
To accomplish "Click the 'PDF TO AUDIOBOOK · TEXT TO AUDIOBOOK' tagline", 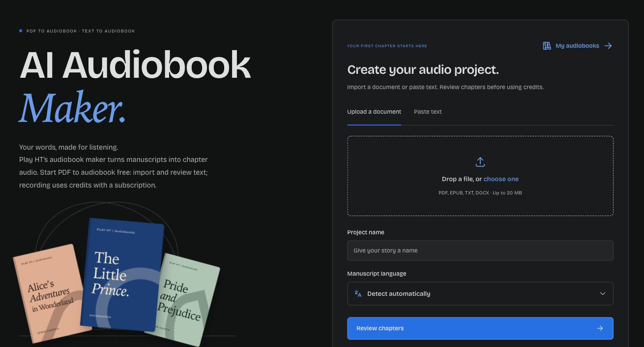I will [81, 31].
